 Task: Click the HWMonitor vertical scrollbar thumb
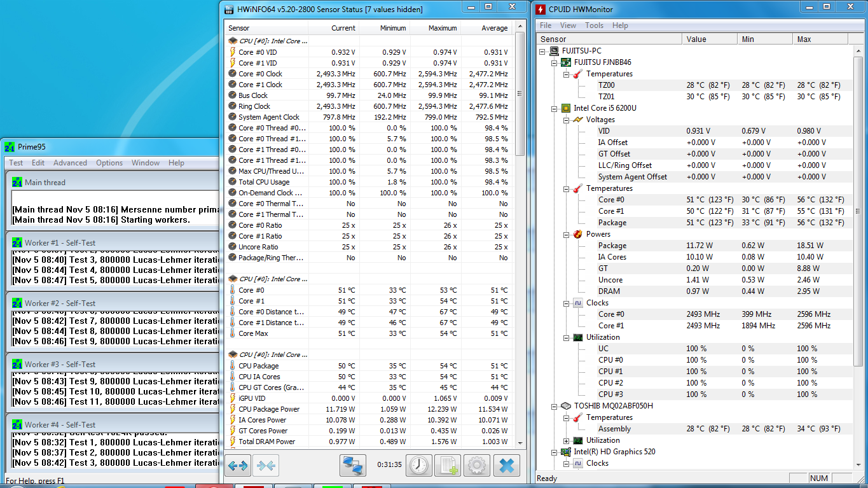pos(858,211)
